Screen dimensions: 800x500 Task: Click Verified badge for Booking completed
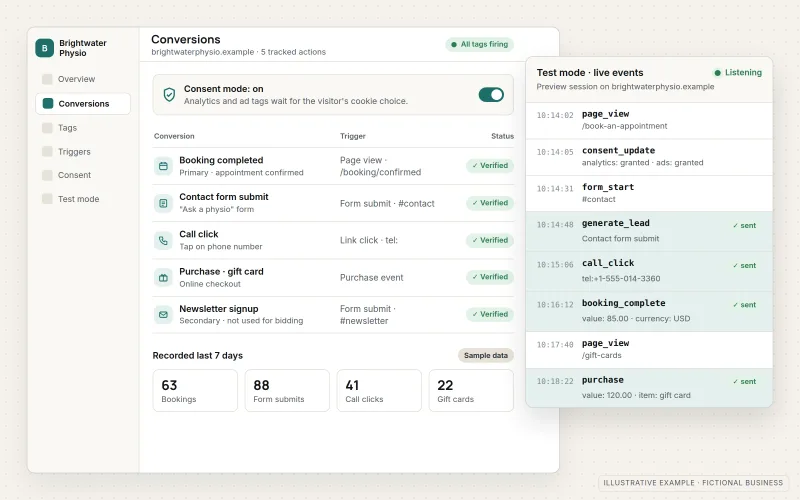click(x=490, y=165)
